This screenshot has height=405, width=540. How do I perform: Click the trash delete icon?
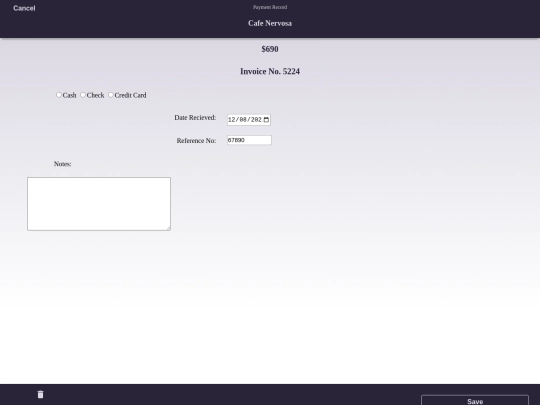[41, 394]
